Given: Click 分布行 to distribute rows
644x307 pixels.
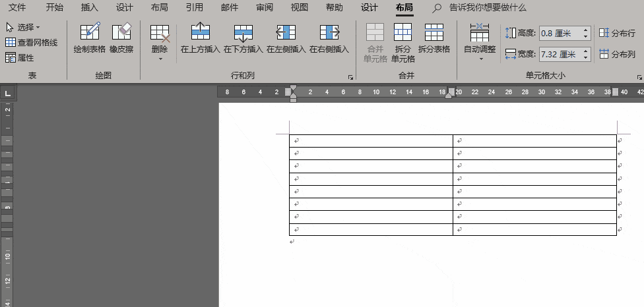Looking at the screenshot, I should 617,33.
